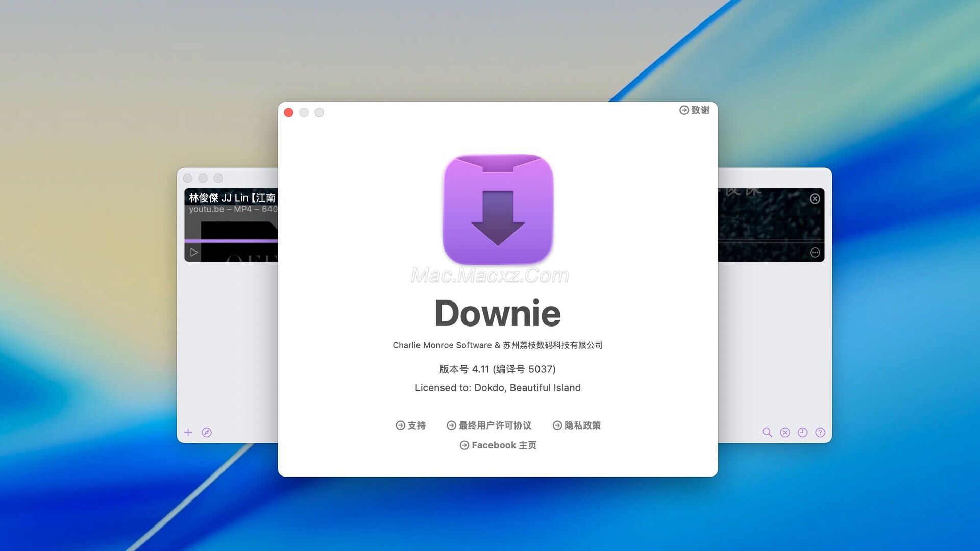Open the 最终用户许可协议 license agreement link
980x551 pixels.
click(489, 425)
